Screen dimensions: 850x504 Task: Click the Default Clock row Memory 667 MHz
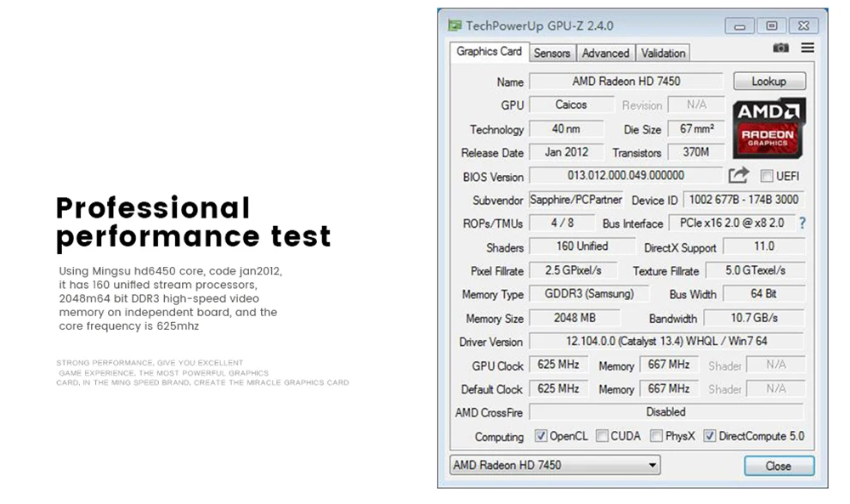click(669, 388)
